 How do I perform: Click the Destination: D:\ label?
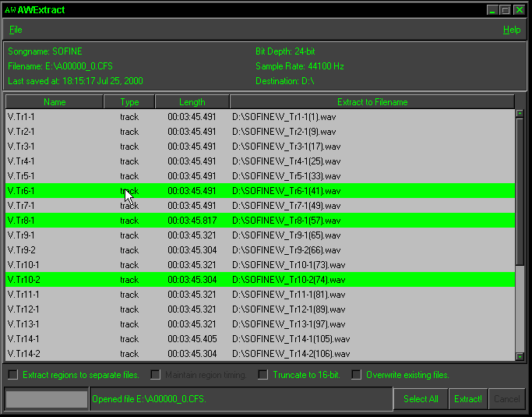click(x=285, y=81)
